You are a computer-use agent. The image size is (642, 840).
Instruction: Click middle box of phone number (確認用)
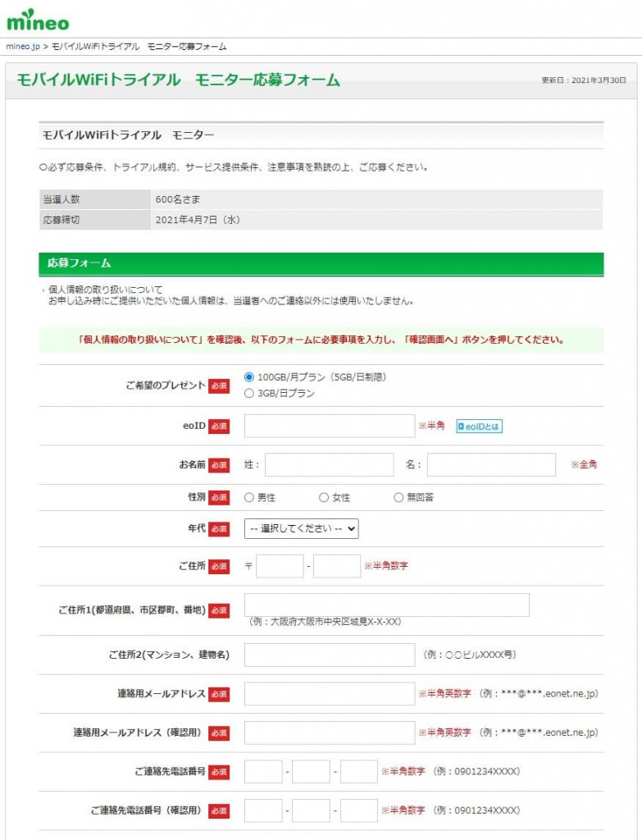(311, 810)
